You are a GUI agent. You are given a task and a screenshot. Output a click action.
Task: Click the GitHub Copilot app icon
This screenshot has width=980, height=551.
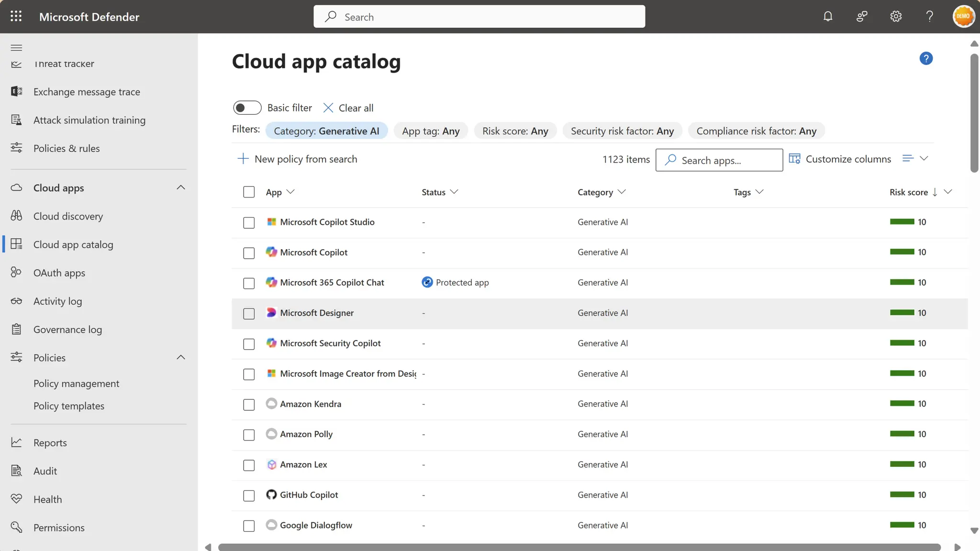pos(271,495)
